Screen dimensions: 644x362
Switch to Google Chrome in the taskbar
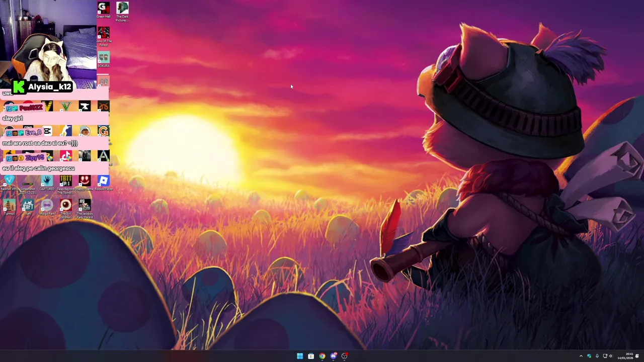click(322, 356)
